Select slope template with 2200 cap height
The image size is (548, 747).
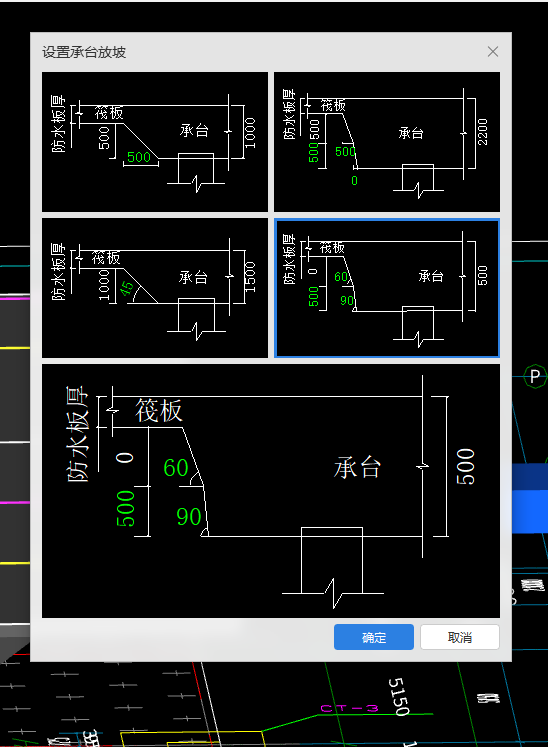coord(387,142)
